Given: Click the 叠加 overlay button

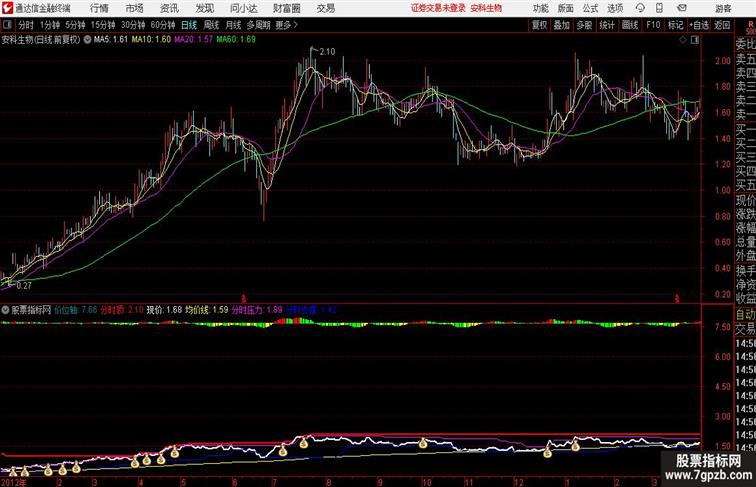Looking at the screenshot, I should [562, 25].
